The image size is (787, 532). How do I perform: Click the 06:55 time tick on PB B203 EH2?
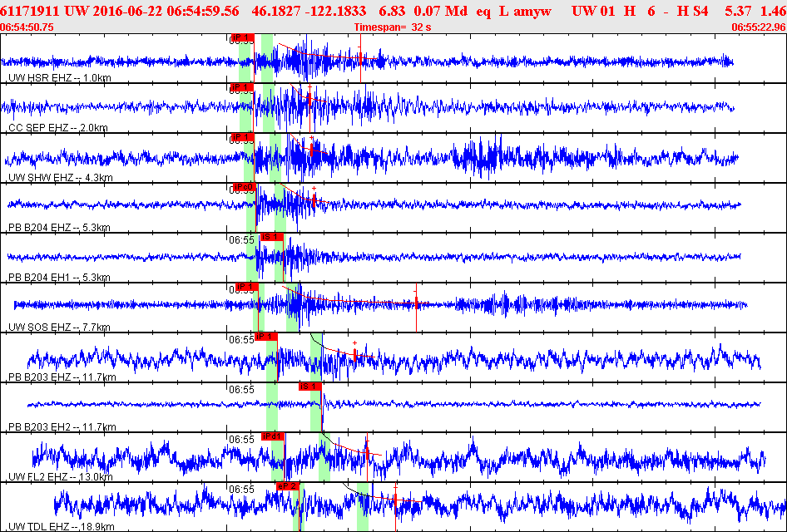pos(242,390)
